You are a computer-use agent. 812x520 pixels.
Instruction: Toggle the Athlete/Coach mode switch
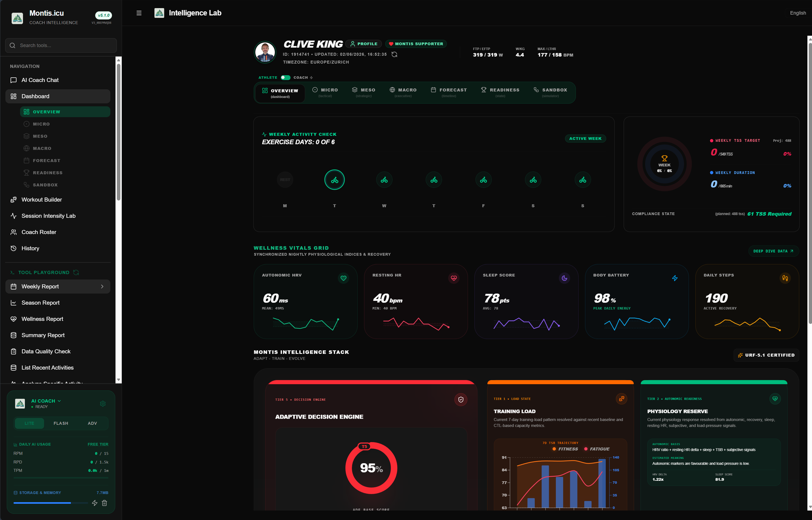285,77
